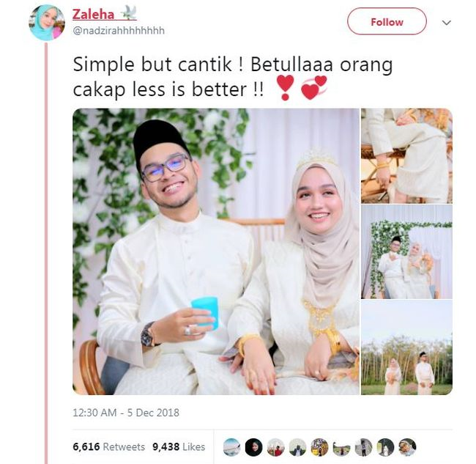Click the Follow button
This screenshot has width=476, height=464.
coord(387,21)
